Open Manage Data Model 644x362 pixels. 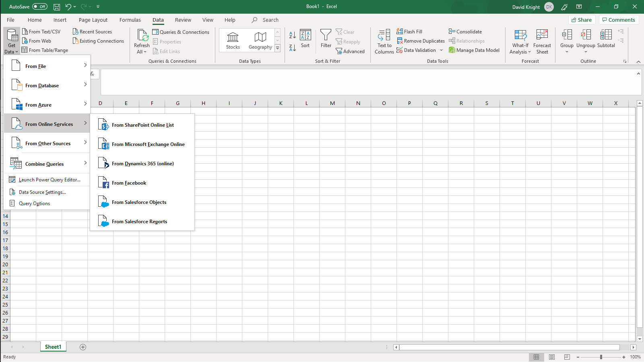tap(474, 50)
